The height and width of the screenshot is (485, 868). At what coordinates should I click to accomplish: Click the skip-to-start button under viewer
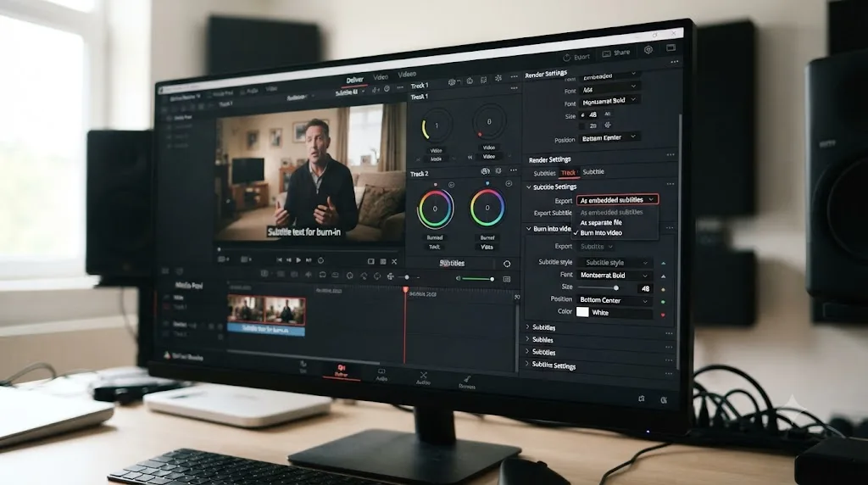(x=279, y=260)
